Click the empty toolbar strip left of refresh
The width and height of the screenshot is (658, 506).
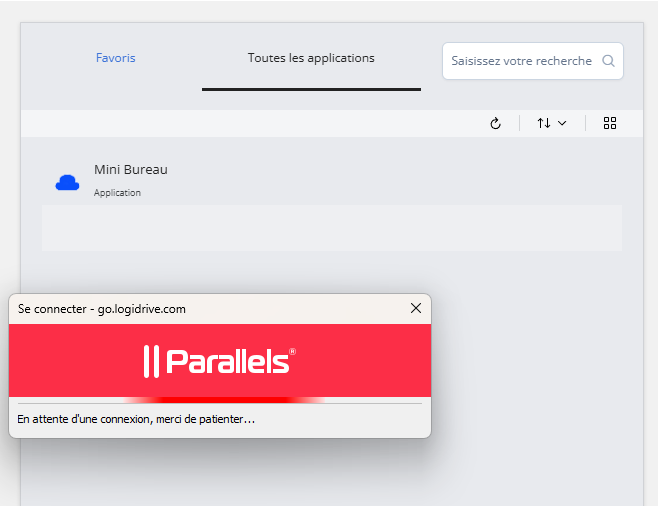pyautogui.click(x=250, y=123)
